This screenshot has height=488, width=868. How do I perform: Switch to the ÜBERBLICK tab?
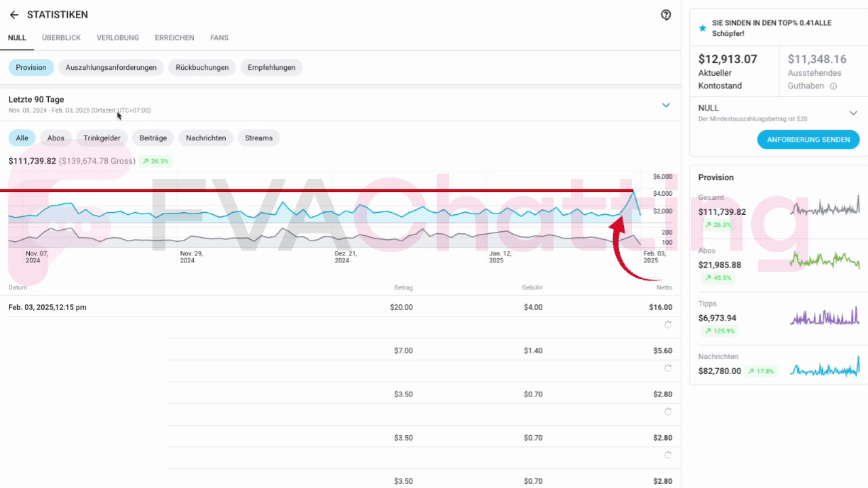61,38
